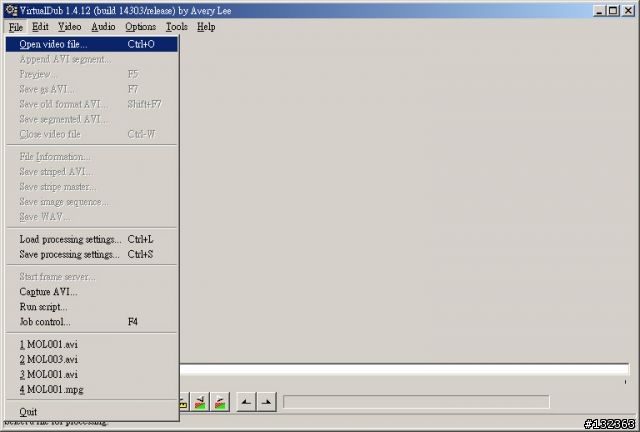Screen dimensions: 640x432
Task: Open the Audio menu
Action: point(103,27)
